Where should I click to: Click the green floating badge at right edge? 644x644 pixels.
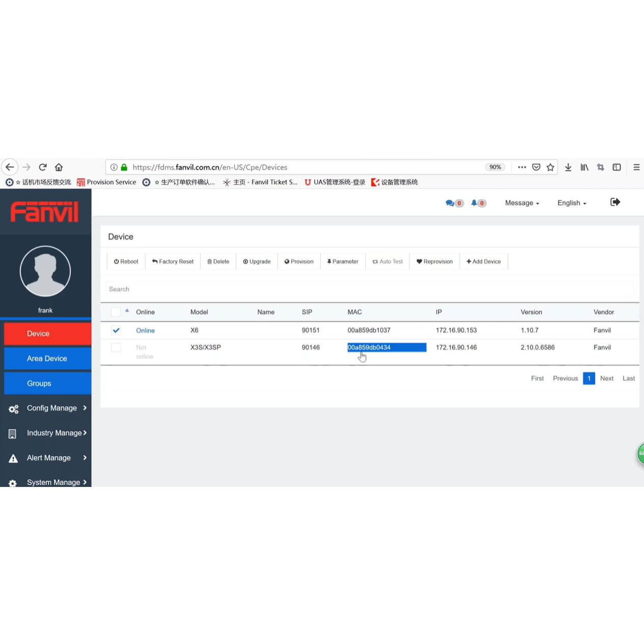click(640, 453)
